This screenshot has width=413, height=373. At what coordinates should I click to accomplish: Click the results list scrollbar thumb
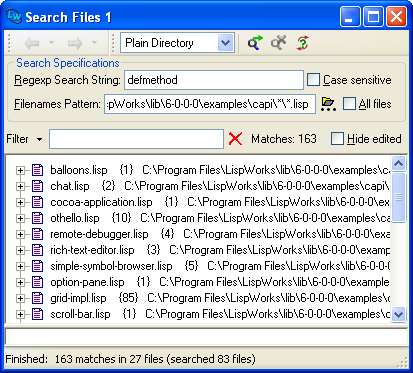(x=398, y=197)
